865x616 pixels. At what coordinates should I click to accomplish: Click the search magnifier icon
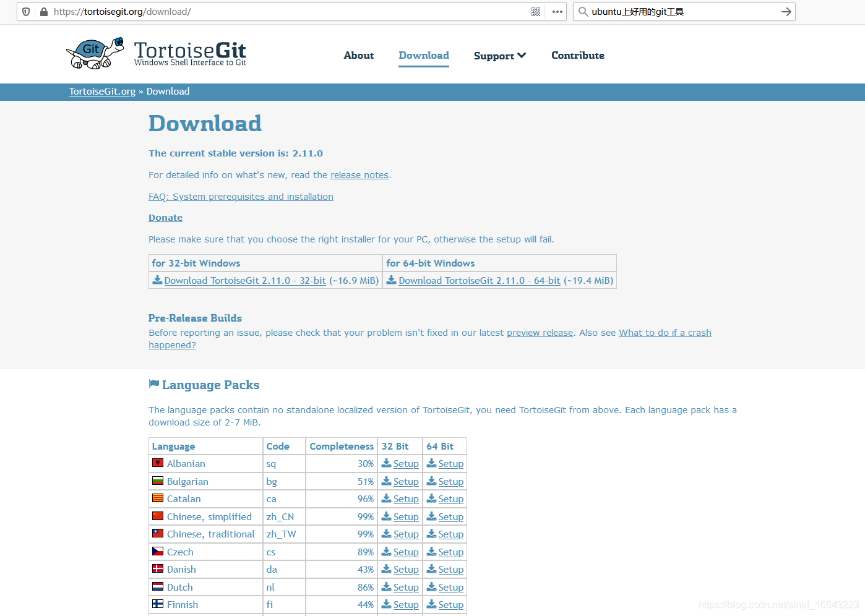tap(583, 12)
